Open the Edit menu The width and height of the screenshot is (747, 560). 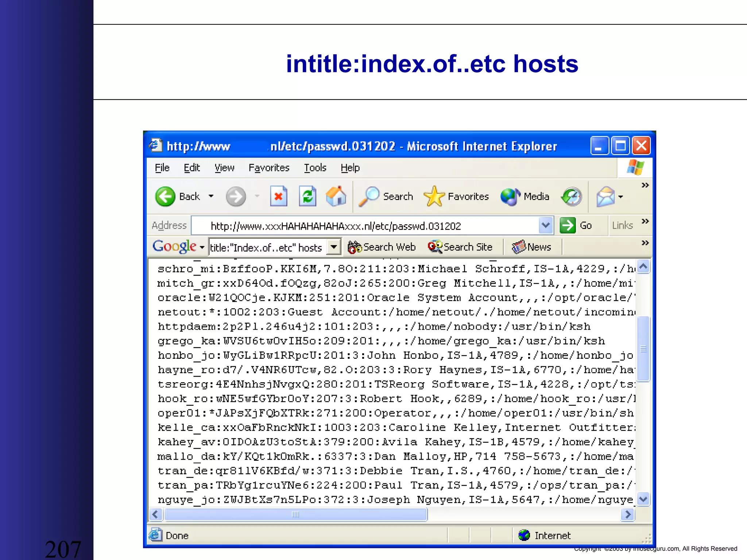191,168
